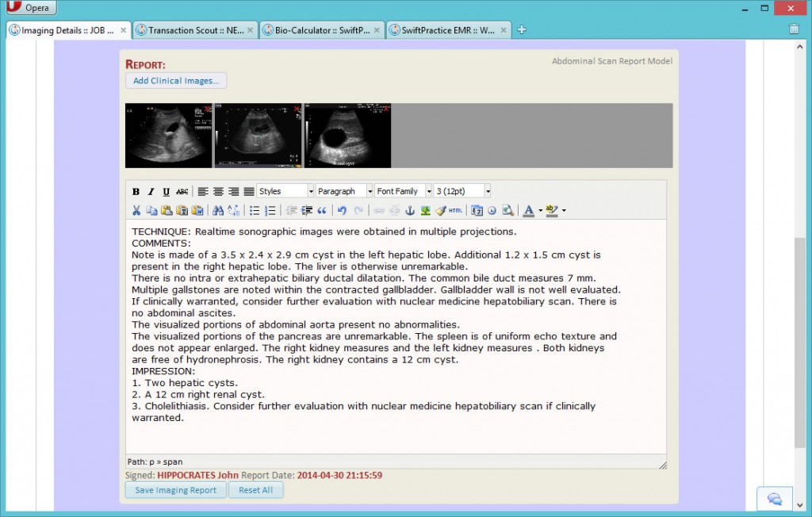Select the first ultrasound thumbnail
Screen dimensions: 812x517
pyautogui.click(x=169, y=135)
